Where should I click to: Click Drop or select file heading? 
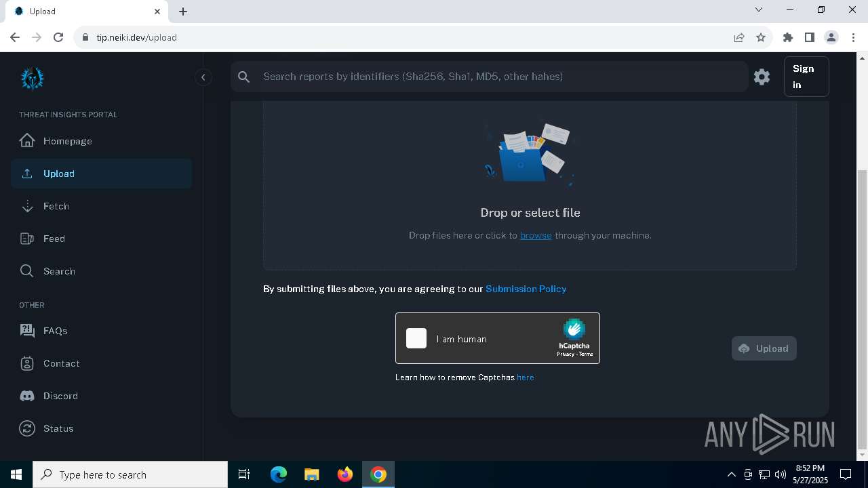click(x=530, y=213)
